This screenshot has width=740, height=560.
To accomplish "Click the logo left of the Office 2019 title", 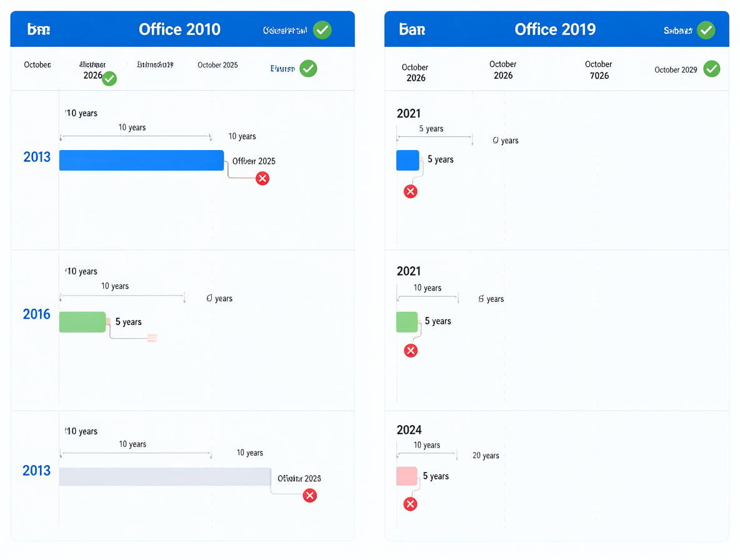I will [412, 30].
